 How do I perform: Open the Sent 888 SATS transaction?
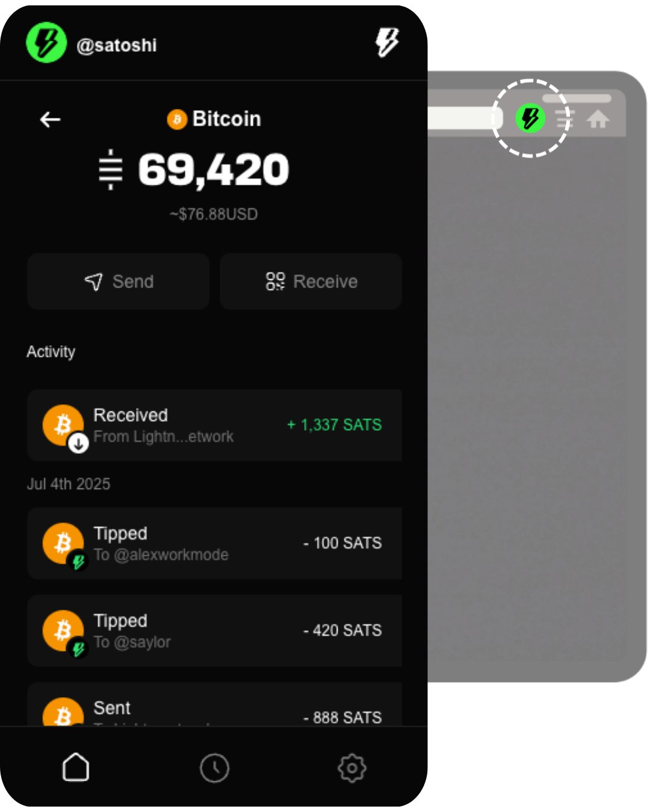(x=215, y=704)
